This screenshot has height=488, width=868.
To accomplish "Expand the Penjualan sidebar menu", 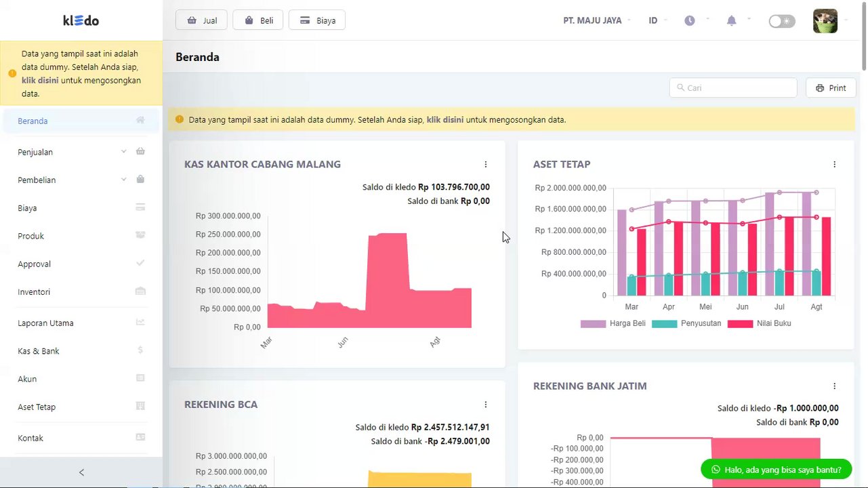I will point(81,152).
